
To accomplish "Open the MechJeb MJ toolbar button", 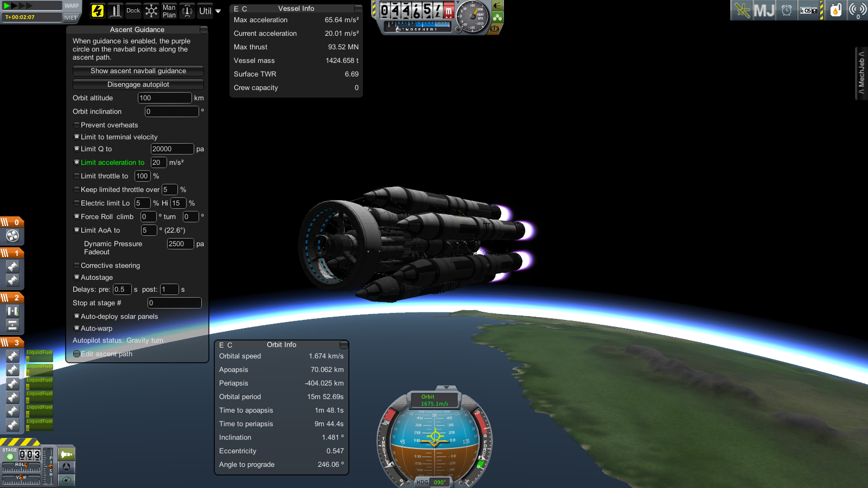I will 764,10.
